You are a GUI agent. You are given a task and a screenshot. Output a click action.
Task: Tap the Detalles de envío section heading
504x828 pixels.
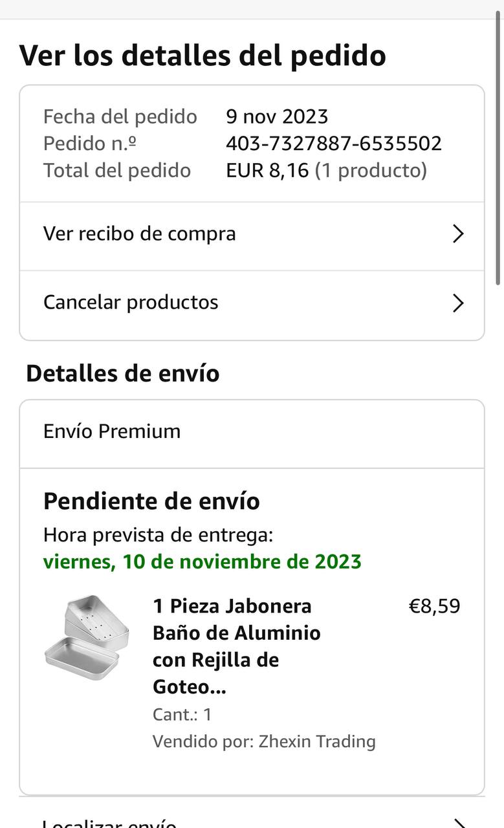tap(123, 374)
